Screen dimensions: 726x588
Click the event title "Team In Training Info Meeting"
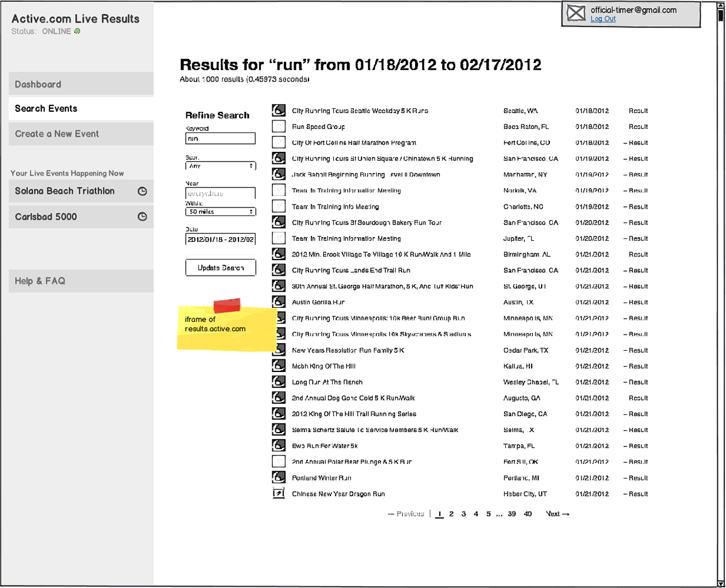pyautogui.click(x=336, y=206)
